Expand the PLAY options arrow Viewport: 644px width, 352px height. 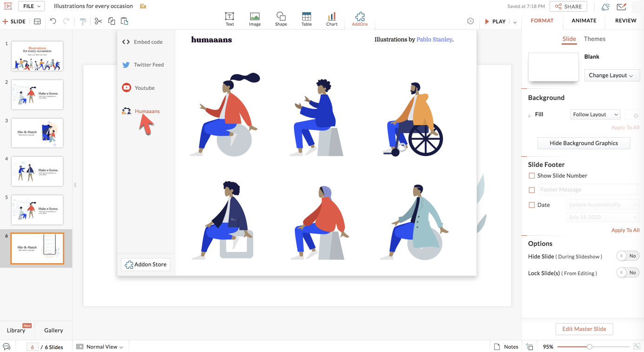click(x=515, y=22)
